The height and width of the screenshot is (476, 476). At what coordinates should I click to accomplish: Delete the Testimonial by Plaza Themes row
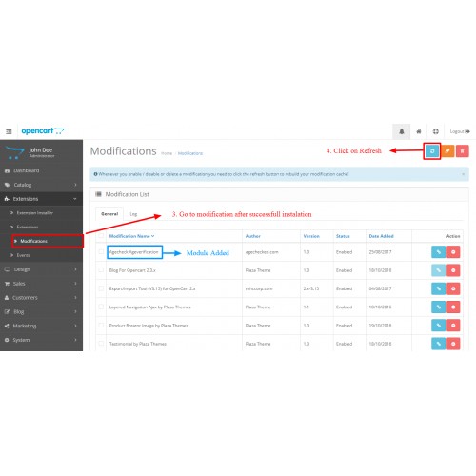coord(453,344)
